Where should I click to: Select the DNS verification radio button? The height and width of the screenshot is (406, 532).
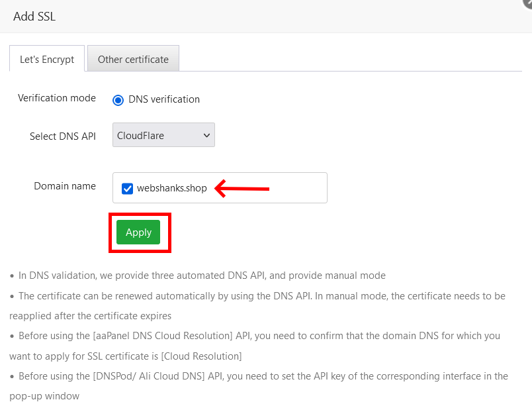click(x=118, y=100)
